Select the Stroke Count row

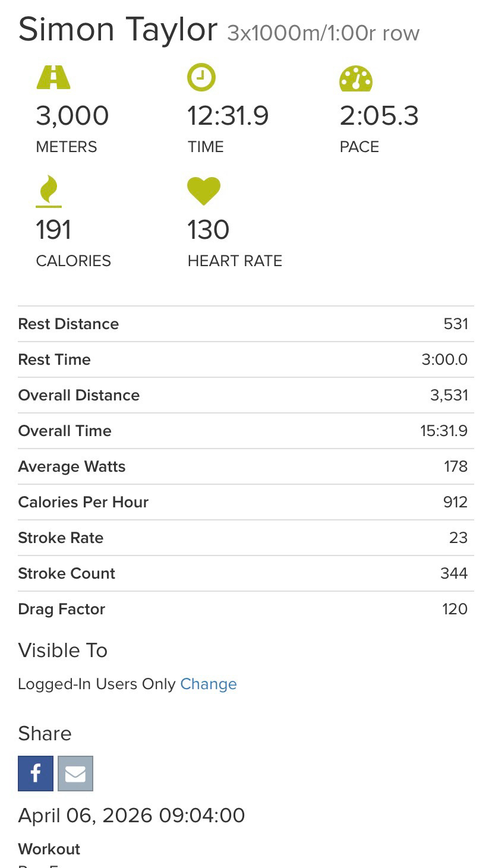246,573
